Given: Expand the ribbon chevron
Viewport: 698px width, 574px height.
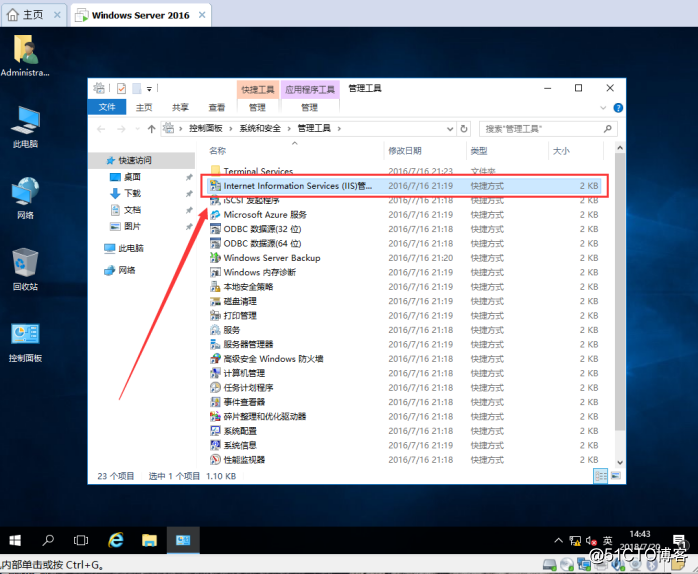Looking at the screenshot, I should tap(603, 108).
